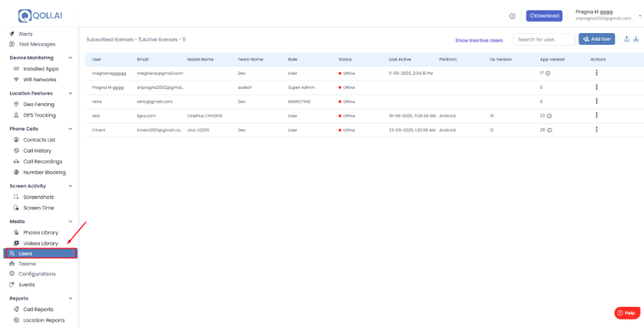Collapse the Device Monitoring section chevron
The height and width of the screenshot is (334, 644).
(70, 58)
